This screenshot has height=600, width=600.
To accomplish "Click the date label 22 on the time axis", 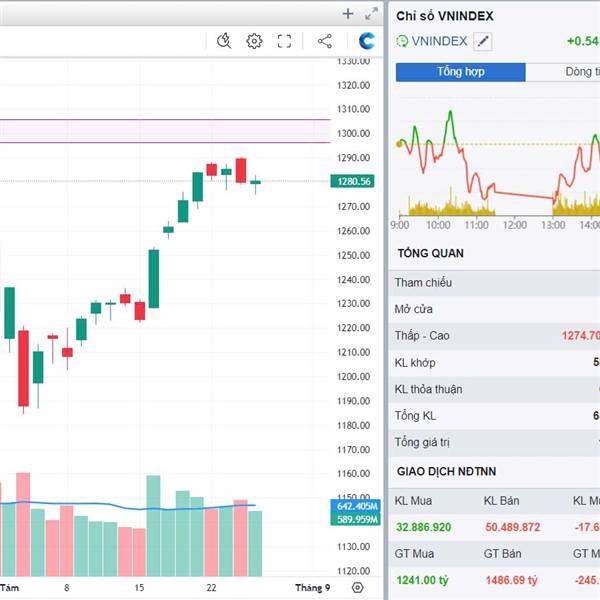I will coord(211,588).
